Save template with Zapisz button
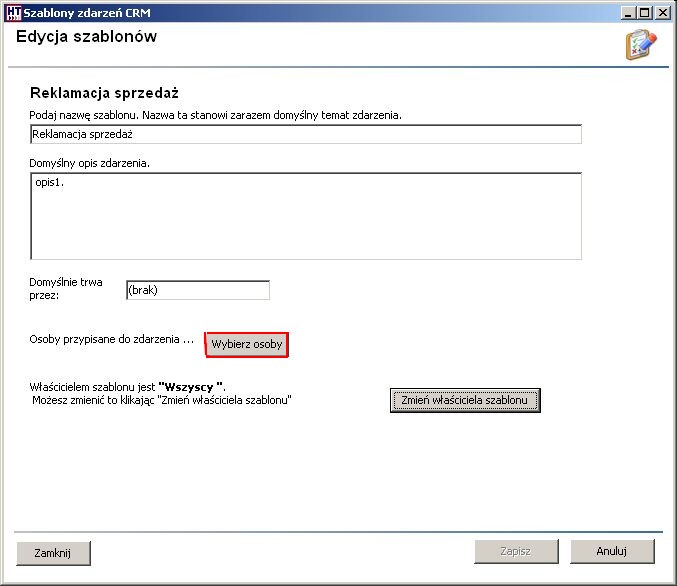The width and height of the screenshot is (677, 586). [x=516, y=551]
